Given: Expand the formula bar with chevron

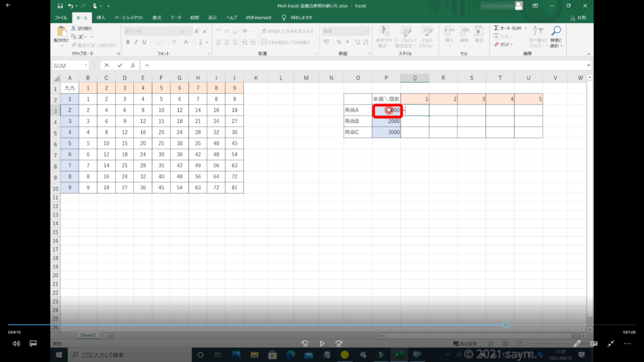Looking at the screenshot, I should [x=589, y=65].
